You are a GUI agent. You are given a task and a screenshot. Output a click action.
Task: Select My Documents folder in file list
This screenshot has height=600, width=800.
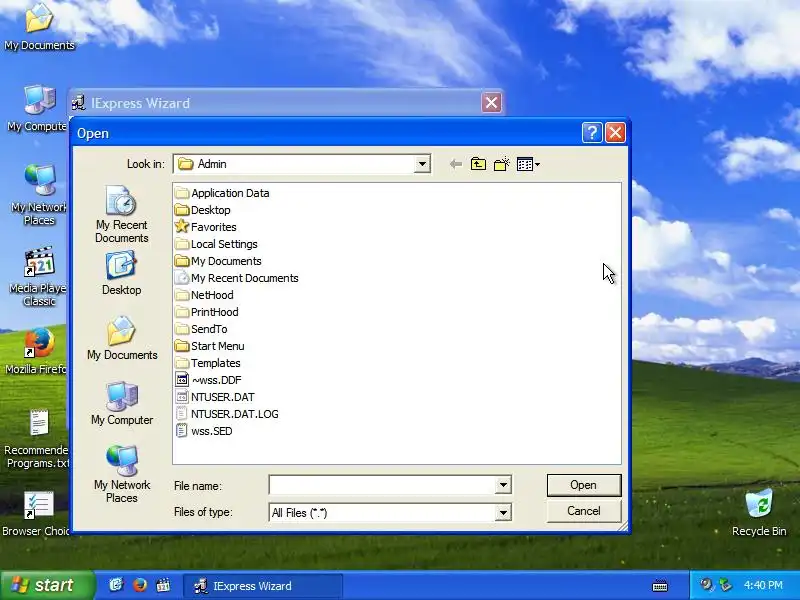coord(218,261)
